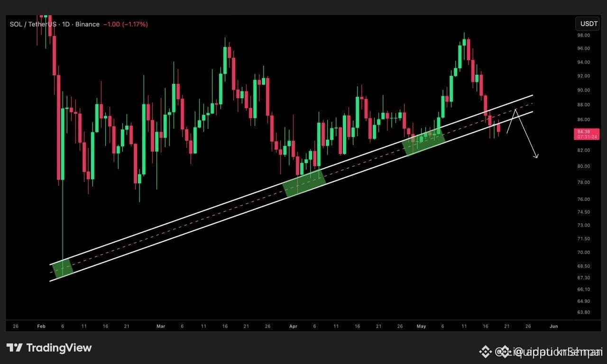The width and height of the screenshot is (607, 364).
Task: Click the TradingView logo
Action: pos(49,348)
